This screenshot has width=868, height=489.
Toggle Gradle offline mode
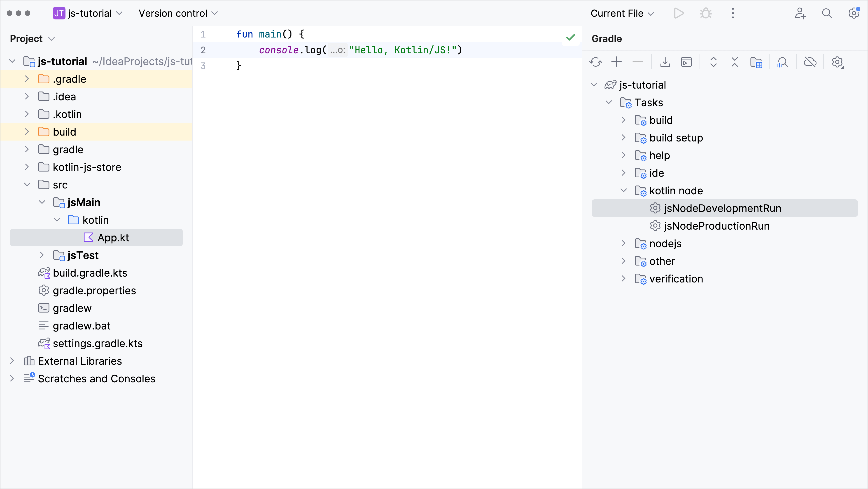(810, 62)
